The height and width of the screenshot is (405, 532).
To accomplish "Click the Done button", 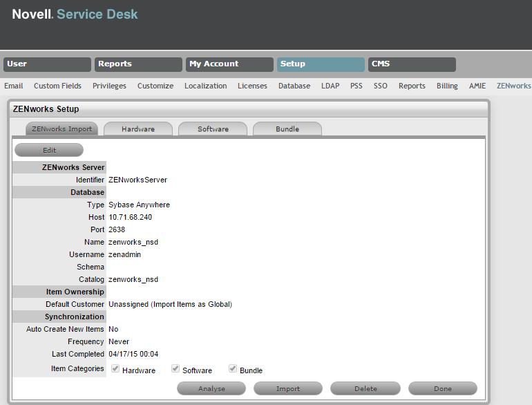I will click(443, 388).
